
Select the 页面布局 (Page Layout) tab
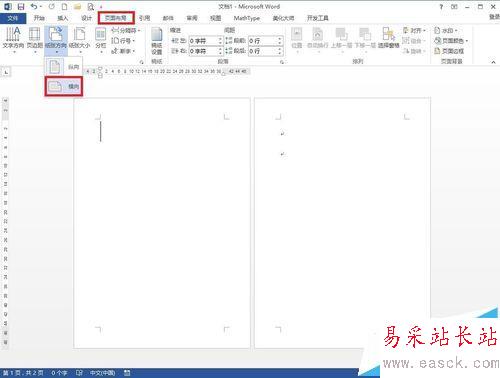click(x=116, y=18)
